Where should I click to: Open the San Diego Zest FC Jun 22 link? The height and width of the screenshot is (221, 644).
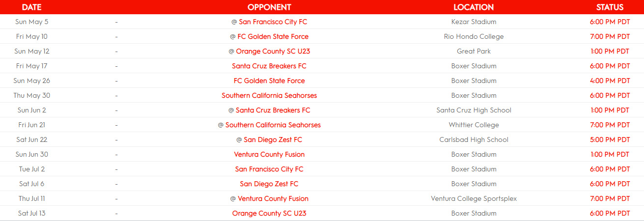[273, 139]
